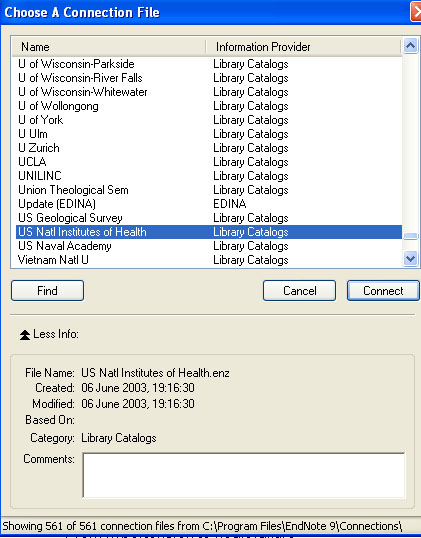Image resolution: width=421 pixels, height=538 pixels.
Task: Select the UCLA connection file
Action: [x=209, y=162]
